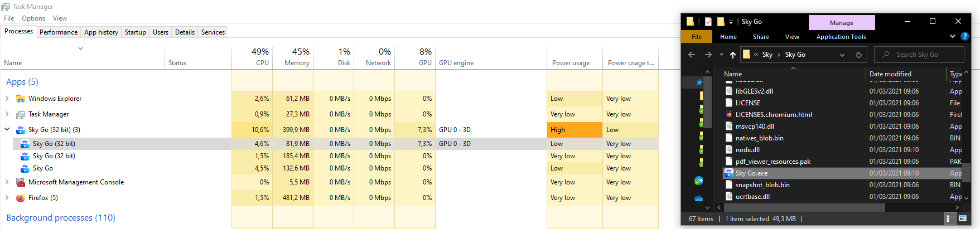This screenshot has width=980, height=229.
Task: Switch to the Performance tab
Action: pyautogui.click(x=59, y=32)
